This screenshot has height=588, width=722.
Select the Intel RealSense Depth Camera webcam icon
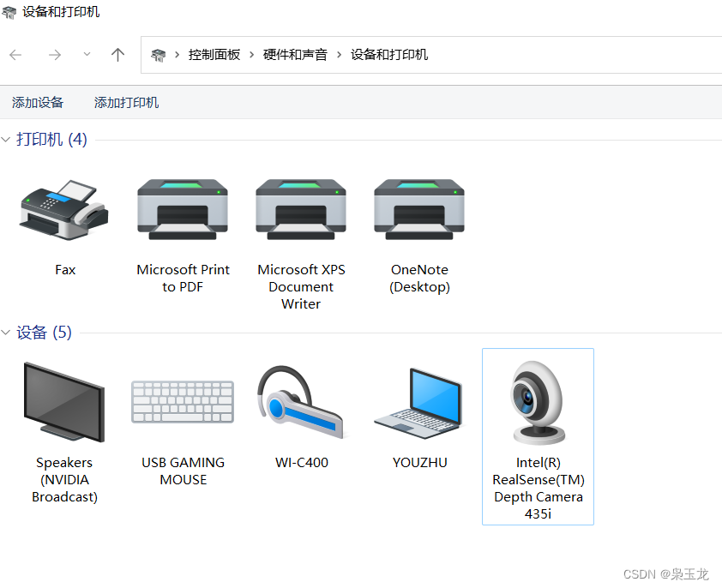tap(538, 403)
